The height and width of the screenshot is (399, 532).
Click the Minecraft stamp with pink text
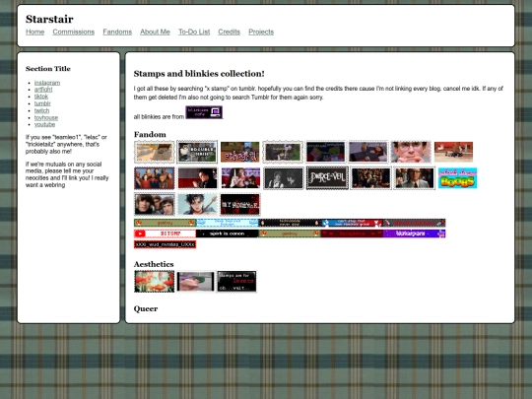click(239, 152)
